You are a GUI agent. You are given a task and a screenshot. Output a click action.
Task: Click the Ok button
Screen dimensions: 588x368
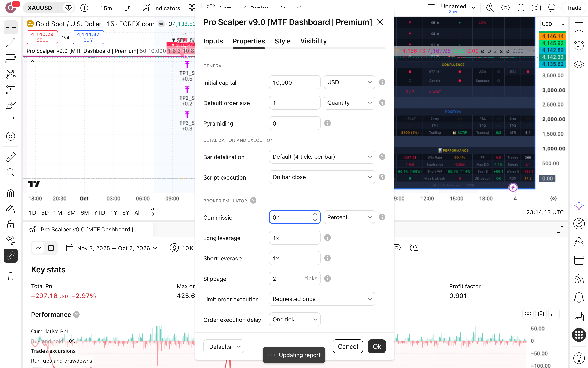[377, 346]
